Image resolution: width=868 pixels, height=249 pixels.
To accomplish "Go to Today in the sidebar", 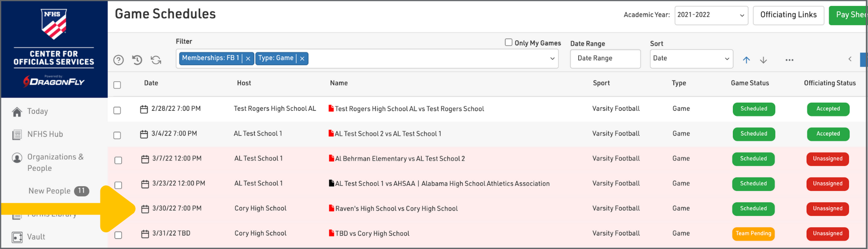I will click(37, 112).
